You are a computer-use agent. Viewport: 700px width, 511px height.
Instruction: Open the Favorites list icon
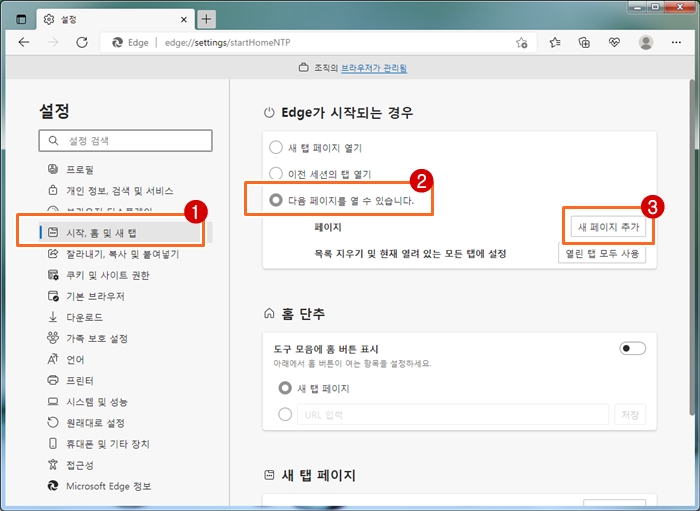point(555,42)
